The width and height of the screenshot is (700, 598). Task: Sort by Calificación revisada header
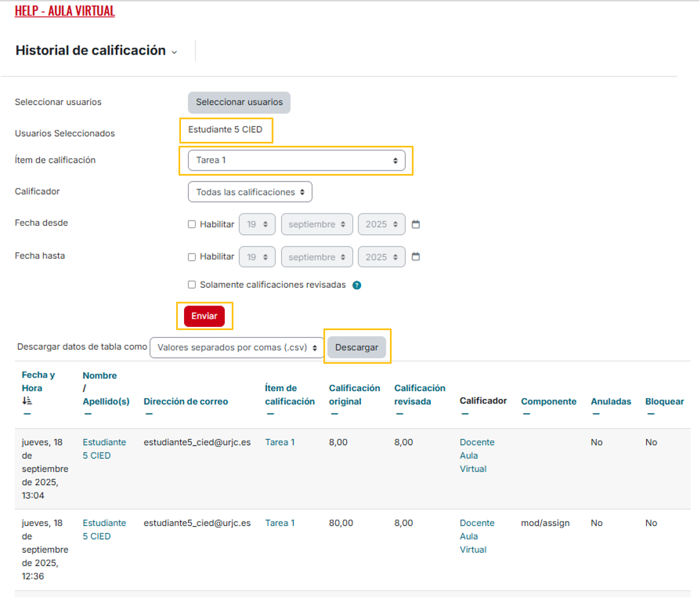click(x=419, y=395)
